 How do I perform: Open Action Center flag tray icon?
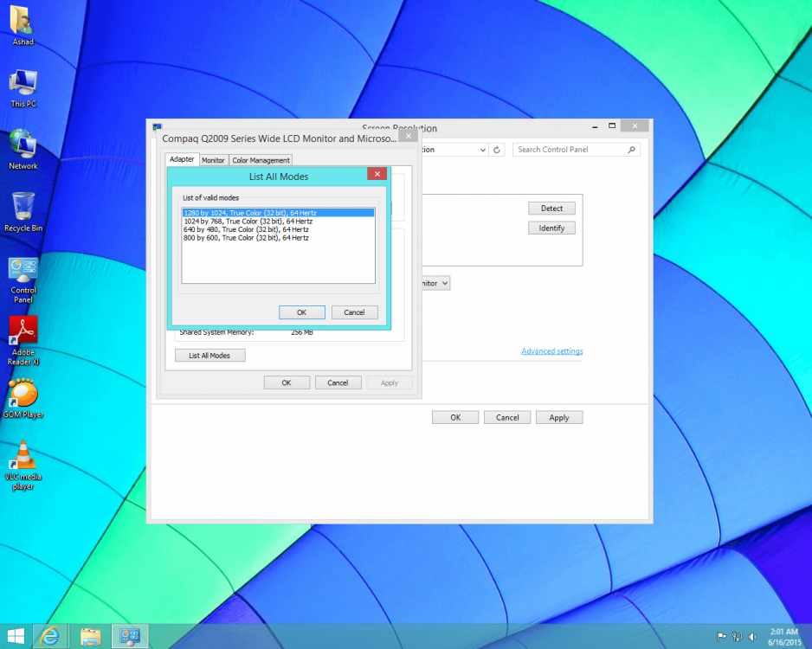[x=721, y=637]
